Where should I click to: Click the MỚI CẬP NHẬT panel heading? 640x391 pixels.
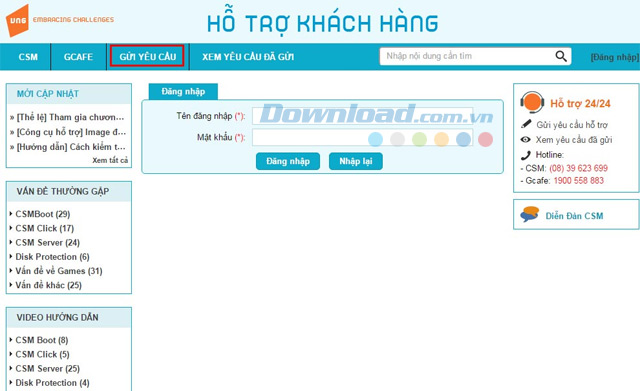tap(48, 94)
